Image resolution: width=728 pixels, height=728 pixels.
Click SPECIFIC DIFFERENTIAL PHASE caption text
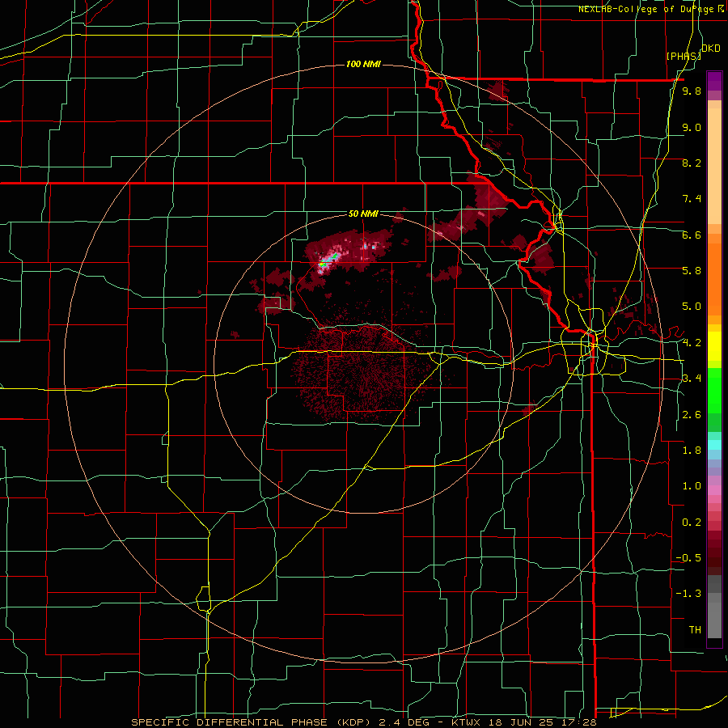(230, 722)
